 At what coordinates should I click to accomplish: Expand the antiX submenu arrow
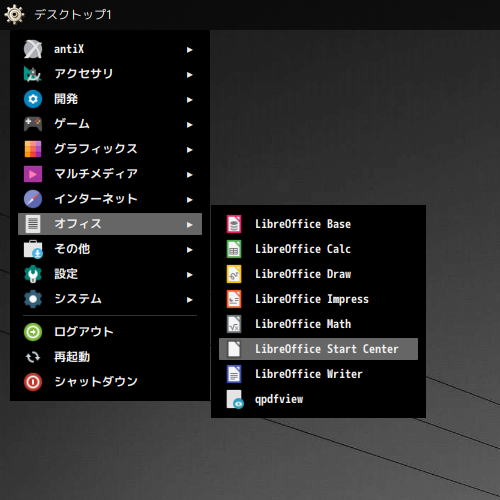(189, 50)
